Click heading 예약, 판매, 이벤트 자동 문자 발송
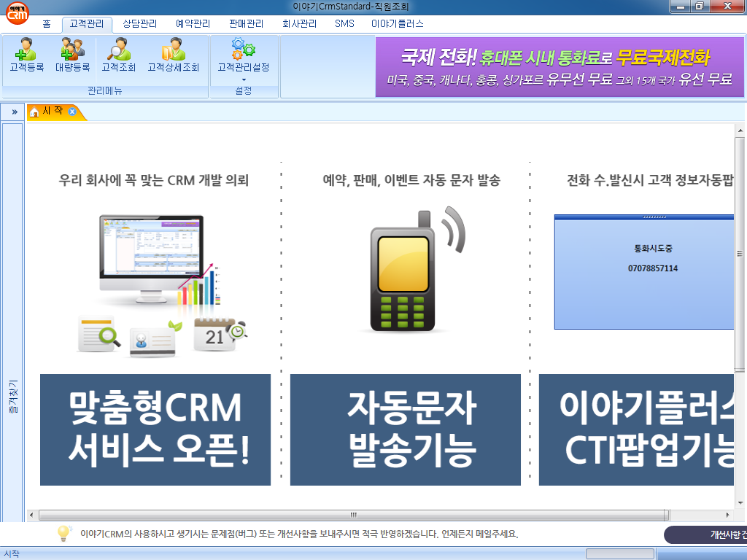747x560 pixels. click(x=411, y=181)
